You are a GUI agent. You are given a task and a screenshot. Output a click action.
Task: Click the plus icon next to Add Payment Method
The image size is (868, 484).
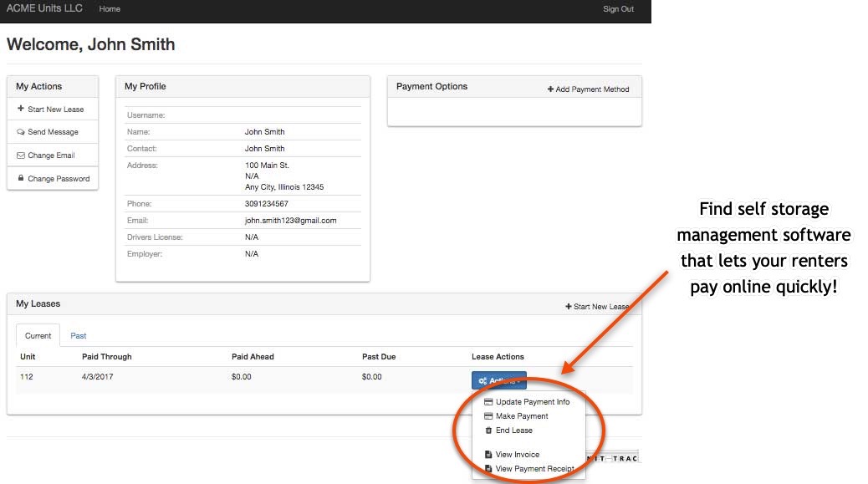tap(550, 89)
